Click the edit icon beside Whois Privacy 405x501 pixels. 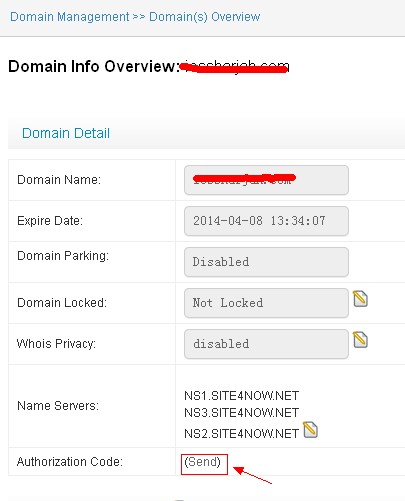360,340
